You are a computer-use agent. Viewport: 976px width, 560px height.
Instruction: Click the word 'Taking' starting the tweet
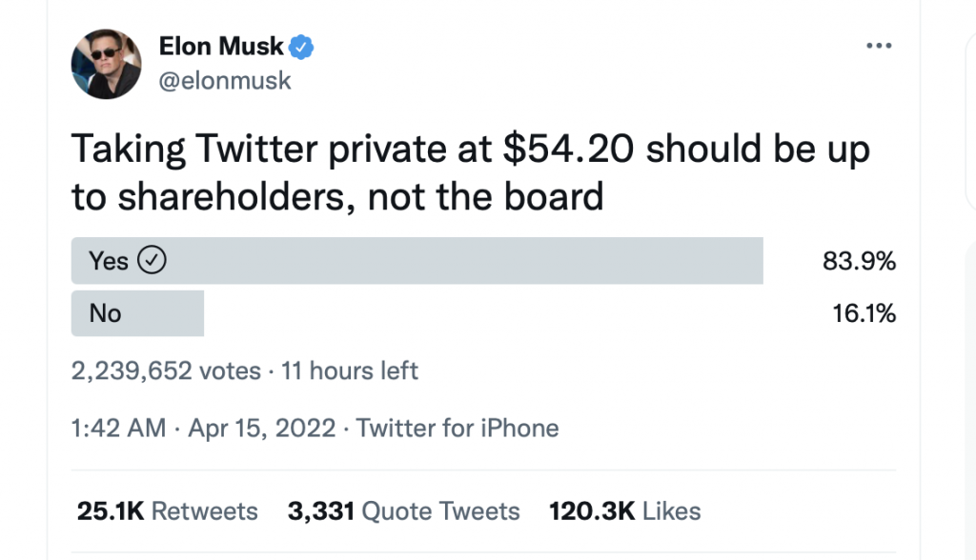click(x=128, y=150)
